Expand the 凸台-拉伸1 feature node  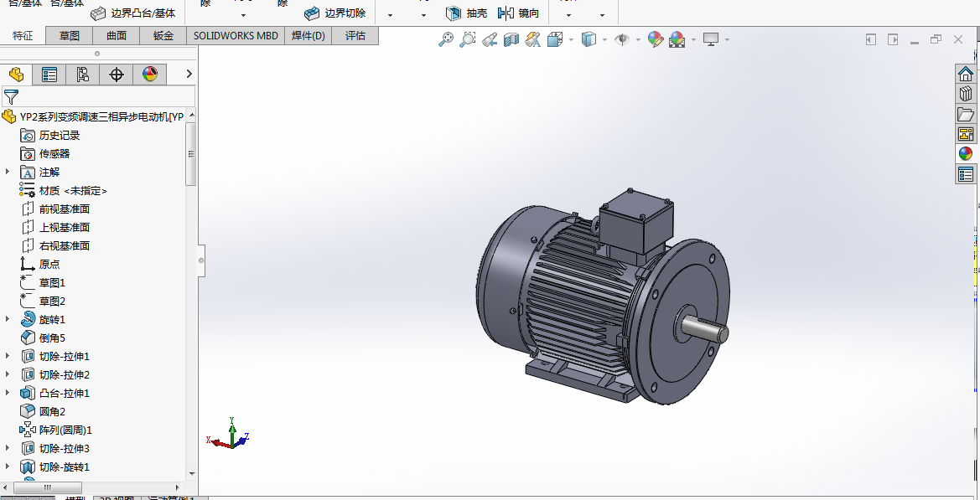point(8,393)
